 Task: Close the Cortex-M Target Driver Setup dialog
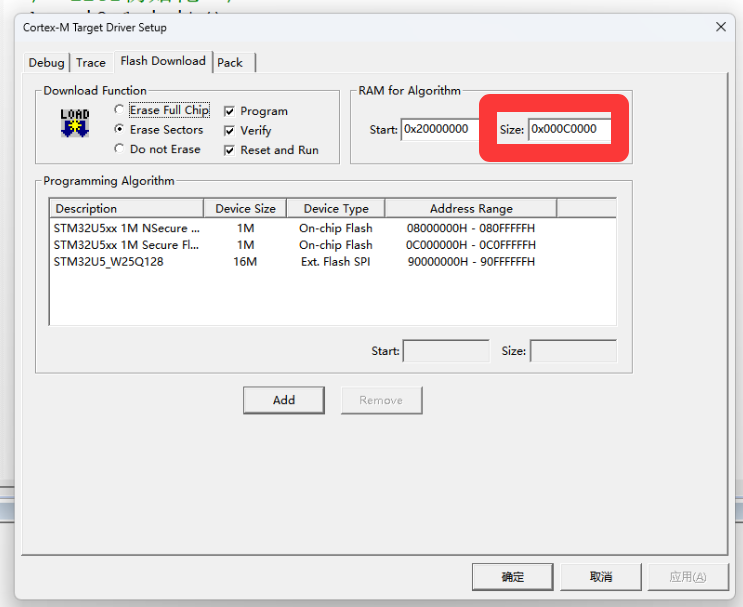pos(720,27)
